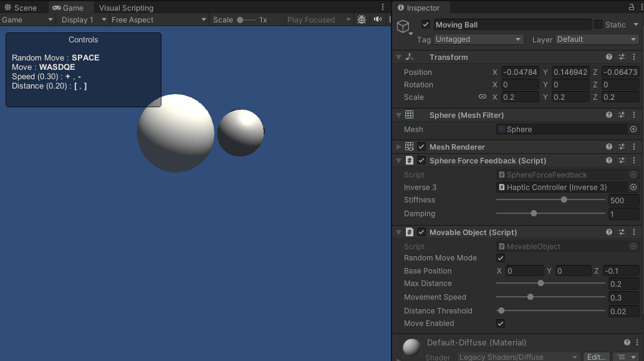This screenshot has width=644, height=361.
Task: Click the Edit button for Default-Diffuse material
Action: 596,357
